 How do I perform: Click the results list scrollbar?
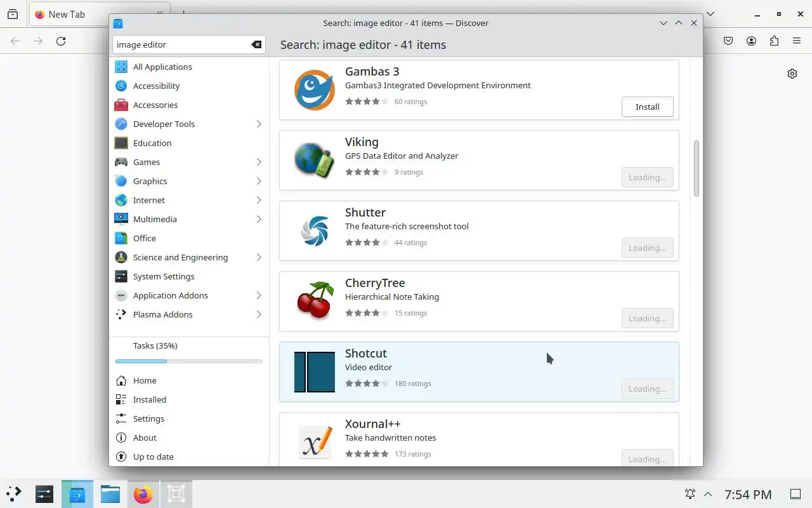(697, 168)
